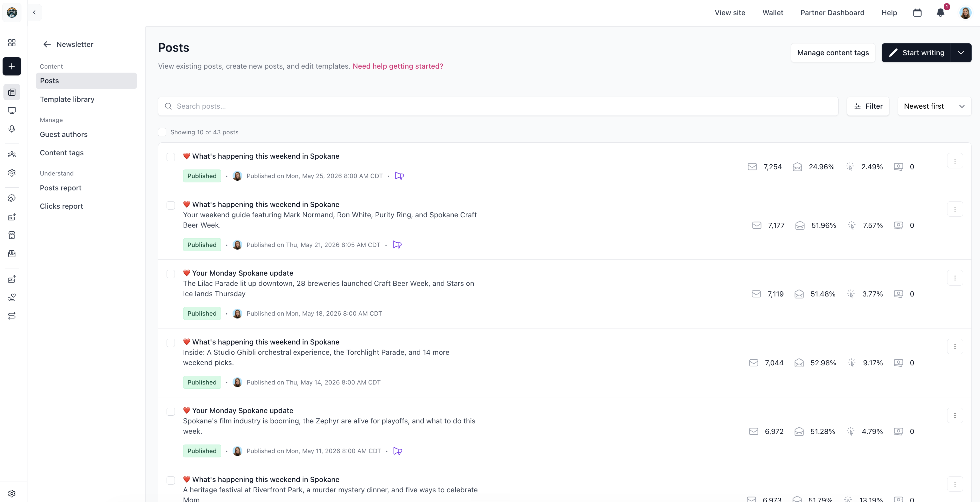This screenshot has height=502, width=980.
Task: Click the cash-with-up-arrow icon in the sidebar
Action: [12, 279]
